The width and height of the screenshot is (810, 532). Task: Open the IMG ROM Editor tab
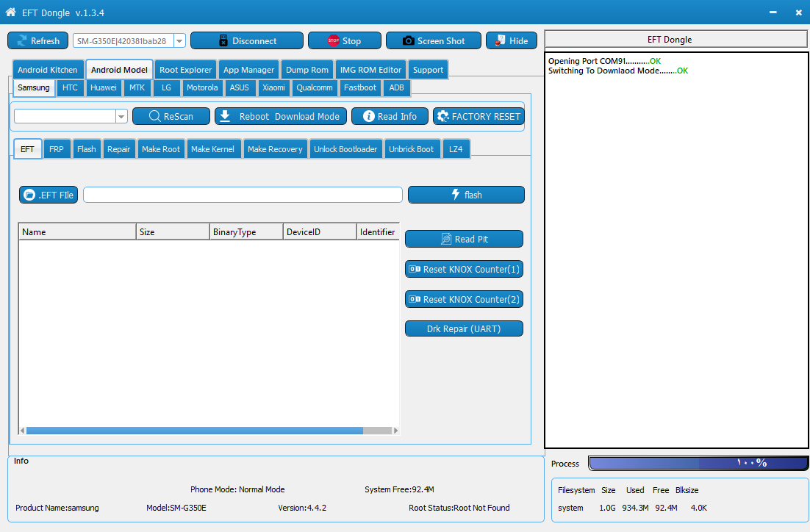click(370, 70)
